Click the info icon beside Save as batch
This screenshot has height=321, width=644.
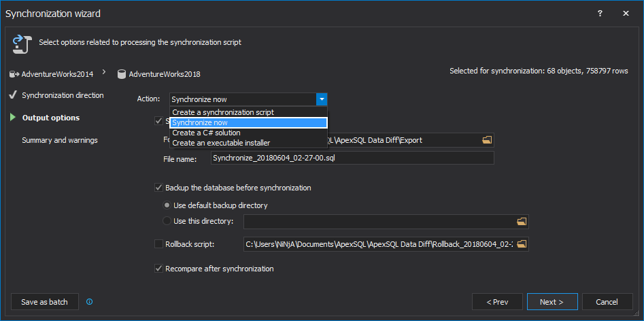pos(90,302)
